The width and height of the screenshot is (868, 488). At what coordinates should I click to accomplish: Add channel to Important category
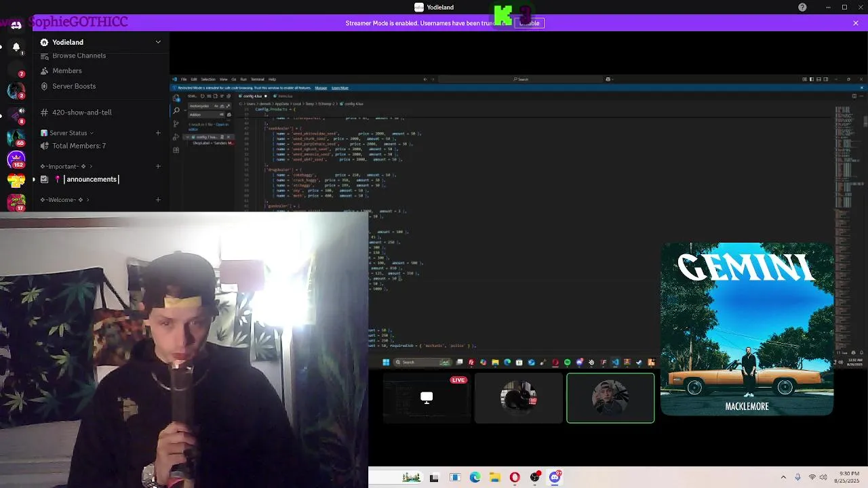coord(158,166)
